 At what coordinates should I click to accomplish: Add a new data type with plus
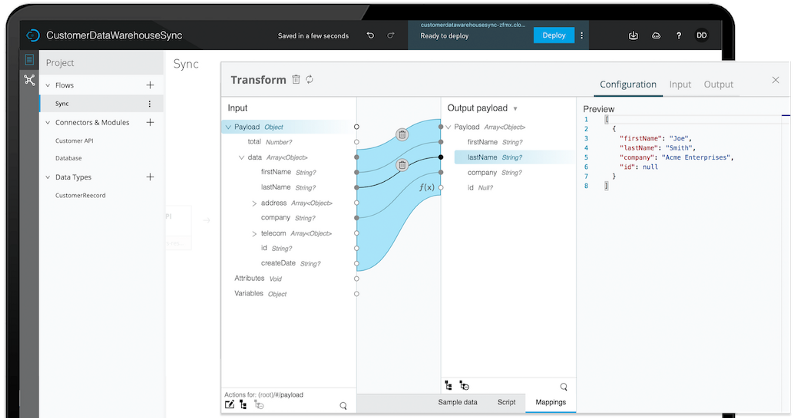click(150, 177)
